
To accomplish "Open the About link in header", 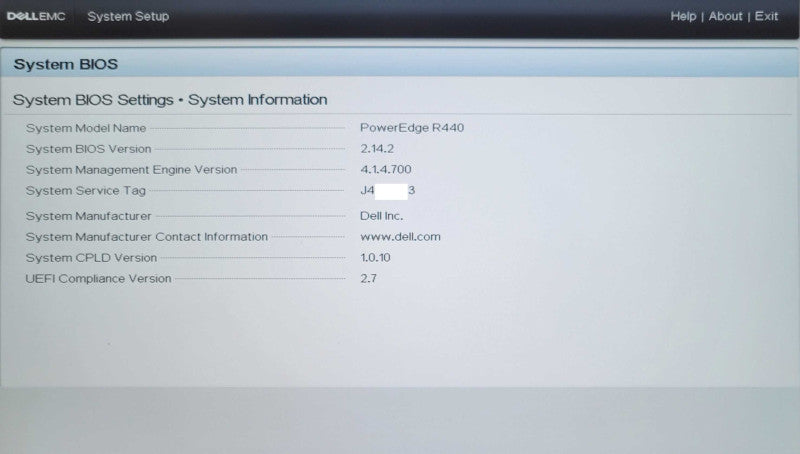I will coord(725,16).
